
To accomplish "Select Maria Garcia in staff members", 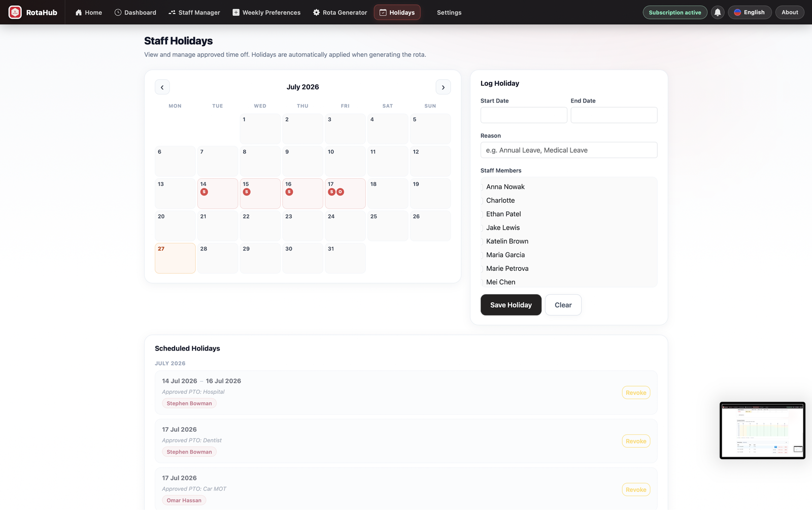I will click(x=505, y=255).
